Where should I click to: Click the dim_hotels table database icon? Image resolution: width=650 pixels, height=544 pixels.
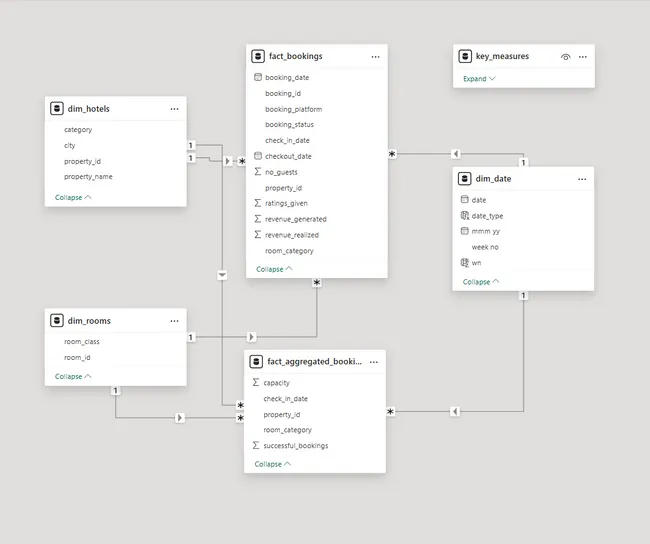56,109
